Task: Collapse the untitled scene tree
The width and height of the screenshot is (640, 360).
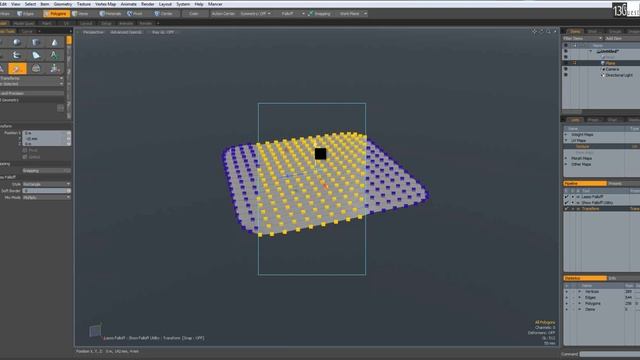Action: tap(590, 51)
